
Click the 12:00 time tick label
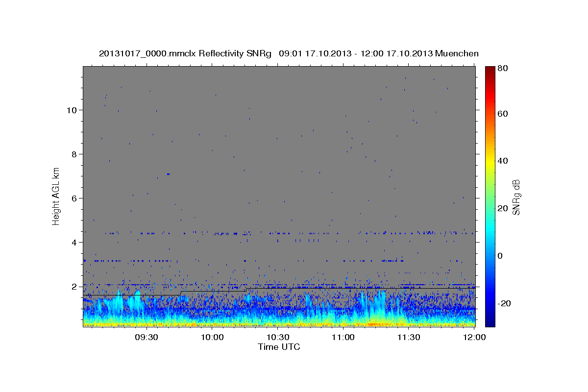(x=474, y=337)
